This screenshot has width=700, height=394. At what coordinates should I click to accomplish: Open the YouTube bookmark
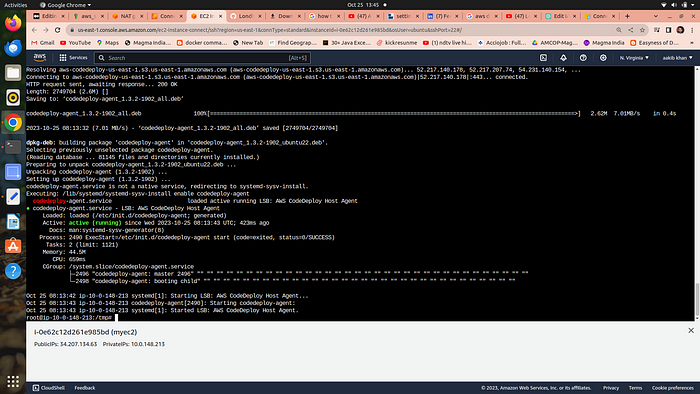75,43
